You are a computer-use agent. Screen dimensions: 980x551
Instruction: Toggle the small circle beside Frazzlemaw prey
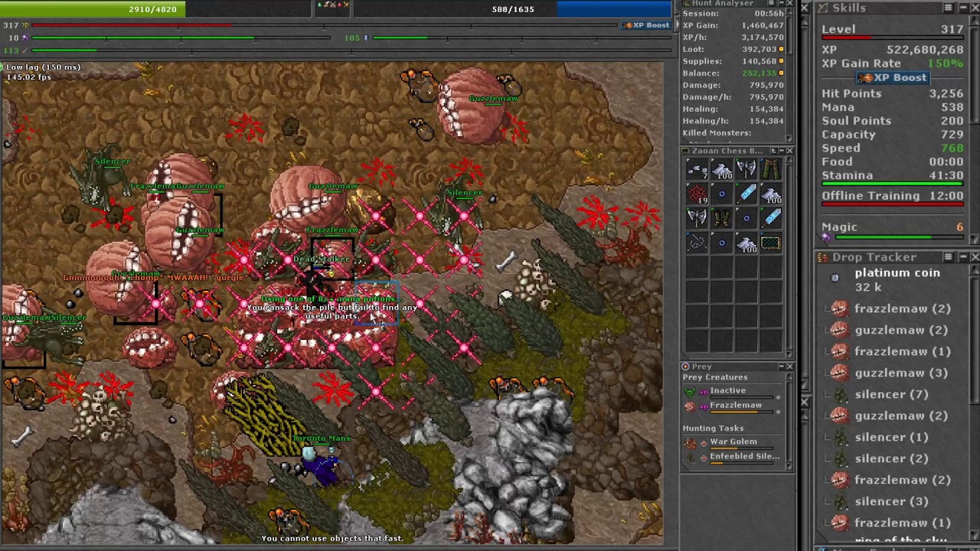click(x=779, y=412)
